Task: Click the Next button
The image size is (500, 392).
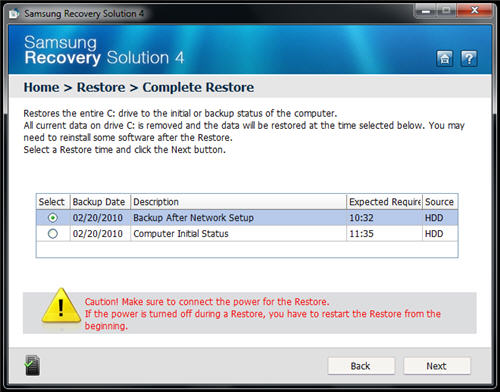Action: tap(437, 366)
